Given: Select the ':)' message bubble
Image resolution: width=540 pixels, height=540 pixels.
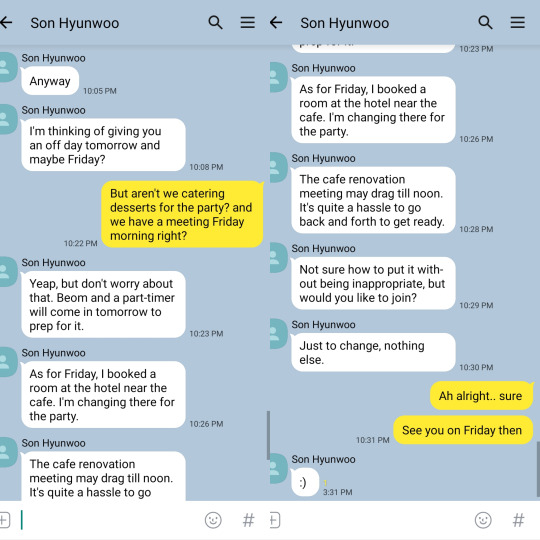Looking at the screenshot, I should coord(305,482).
